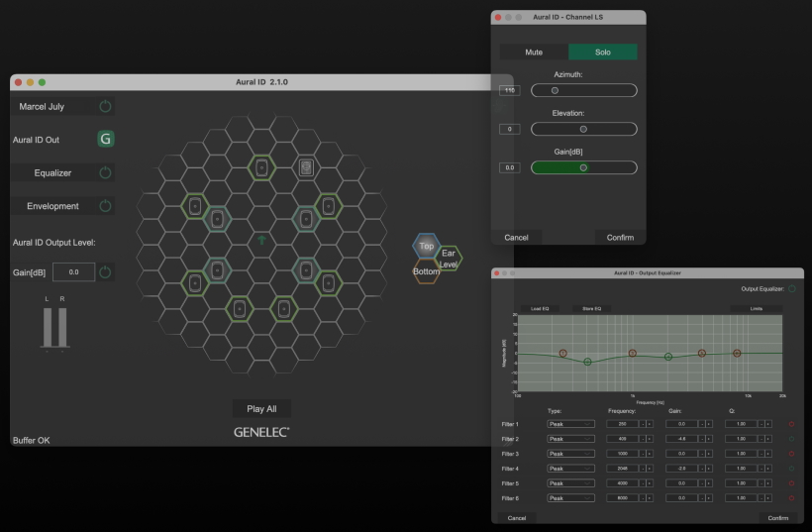Click the Elevation slider handle
The width and height of the screenshot is (812, 532).
583,129
